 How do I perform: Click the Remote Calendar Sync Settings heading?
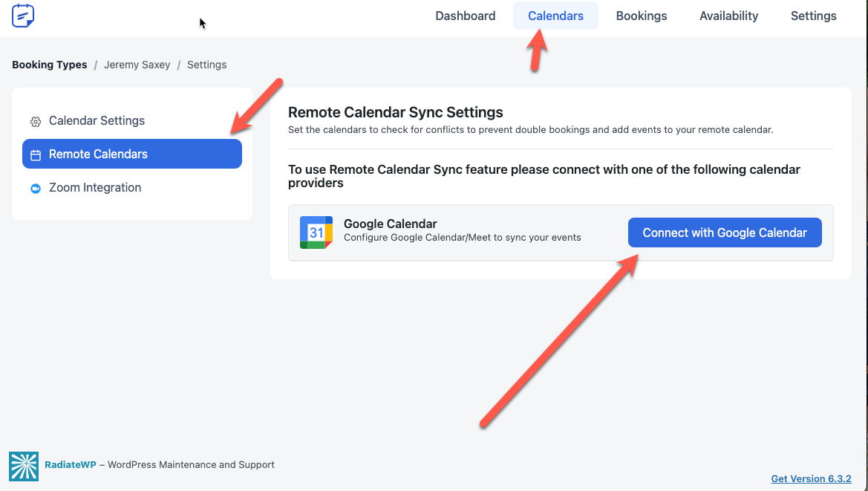coord(395,112)
